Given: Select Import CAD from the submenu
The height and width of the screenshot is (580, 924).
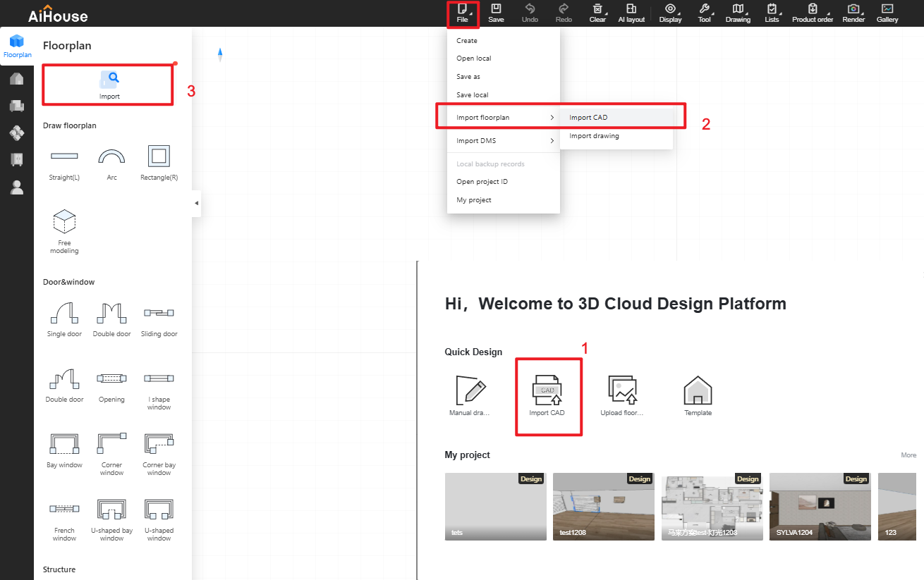Looking at the screenshot, I should 588,118.
